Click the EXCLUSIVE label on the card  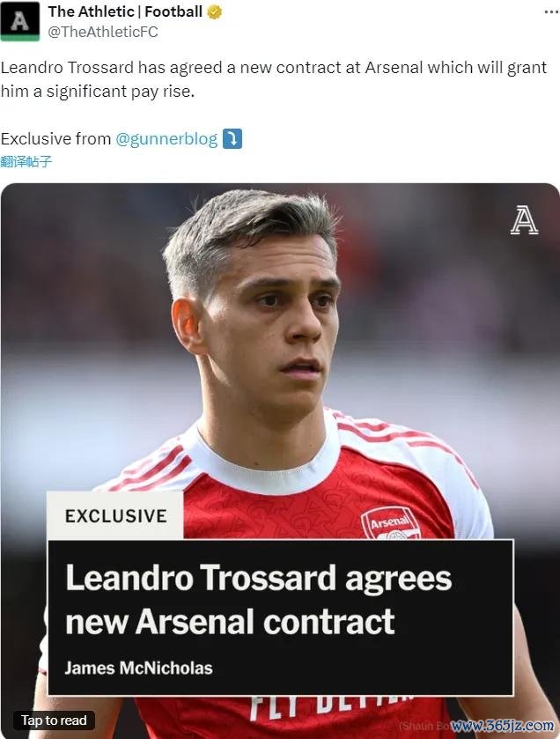115,515
